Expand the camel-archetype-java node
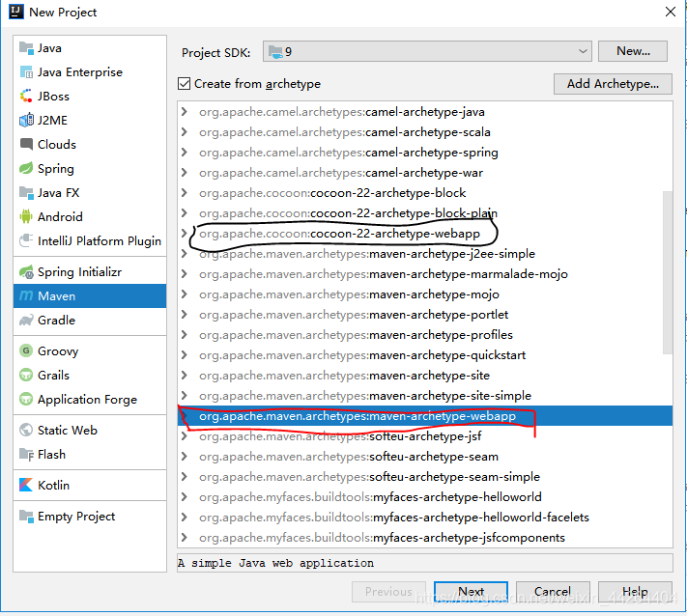This screenshot has width=687, height=616. 185,112
